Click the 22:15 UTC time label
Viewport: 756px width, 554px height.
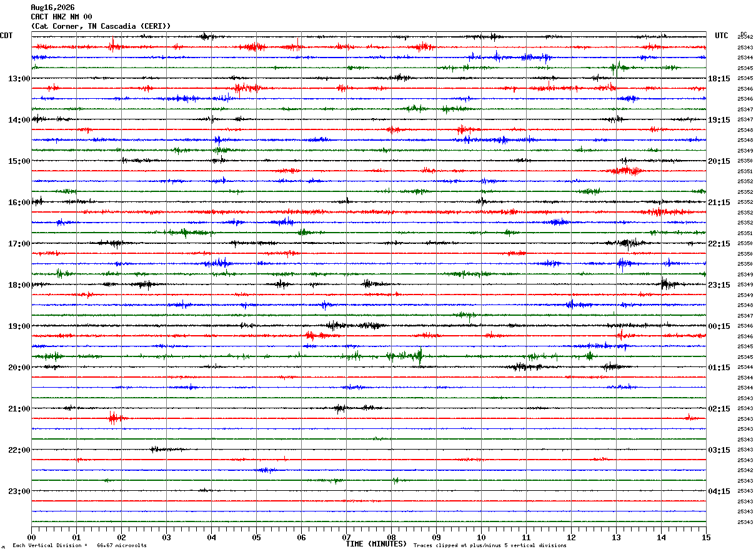click(x=719, y=244)
